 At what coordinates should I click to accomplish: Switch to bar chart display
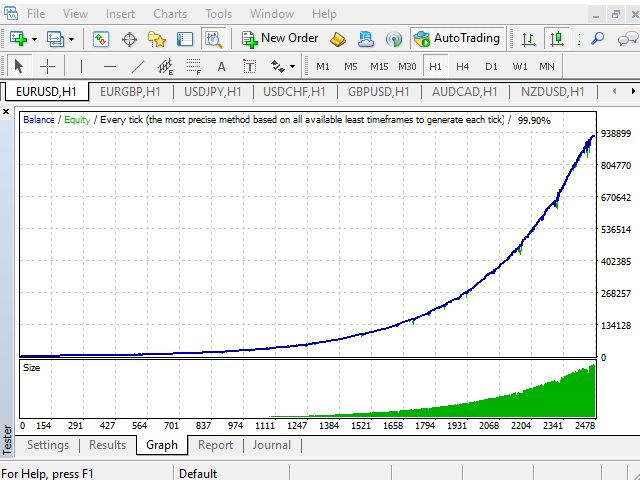pyautogui.click(x=529, y=39)
